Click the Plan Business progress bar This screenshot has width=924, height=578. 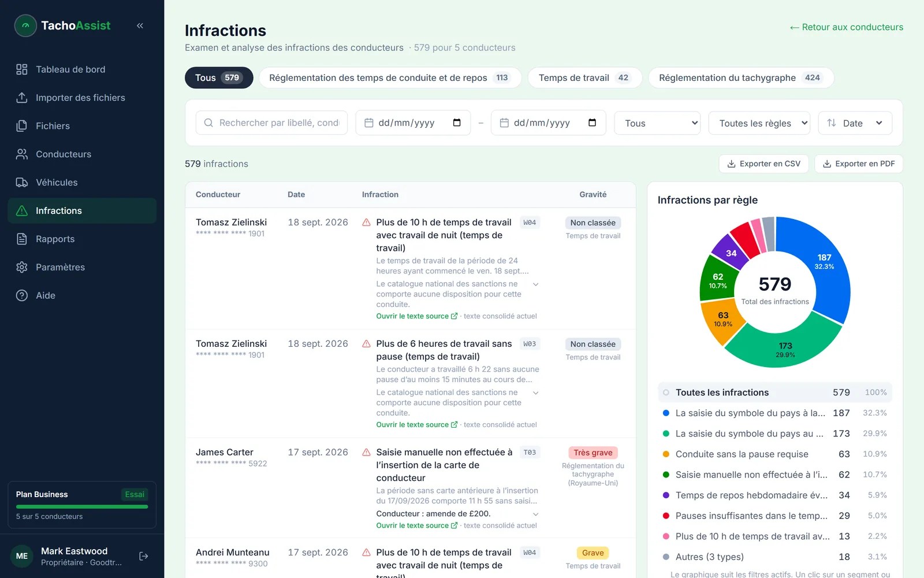(x=82, y=507)
